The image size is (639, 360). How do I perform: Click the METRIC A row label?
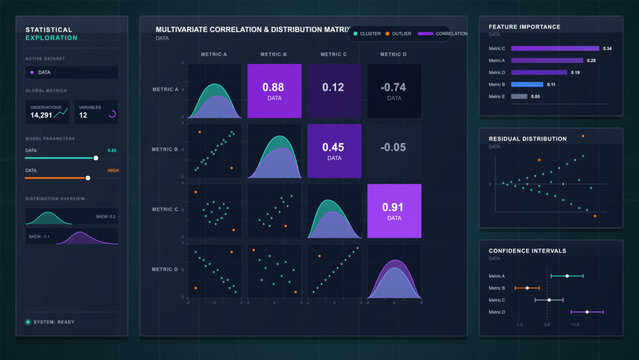click(165, 89)
